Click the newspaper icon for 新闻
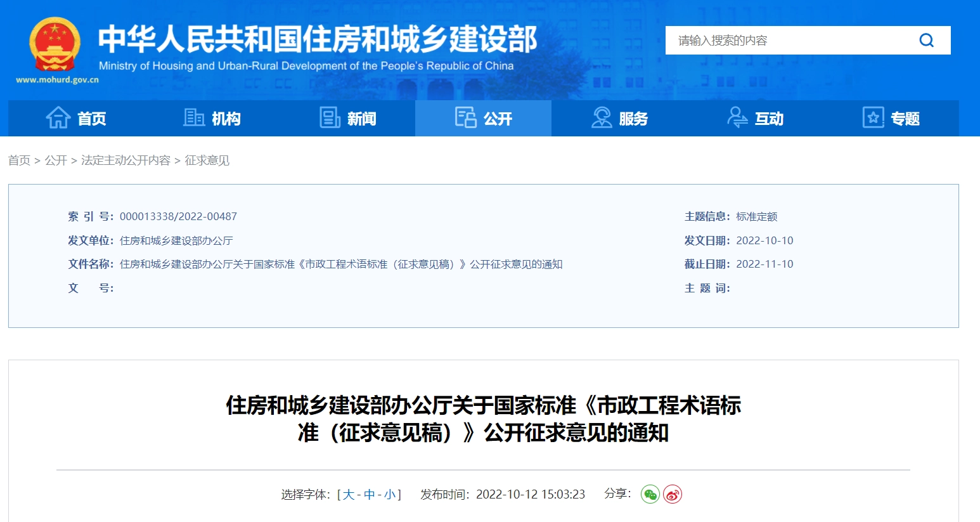980x522 pixels. 330,118
